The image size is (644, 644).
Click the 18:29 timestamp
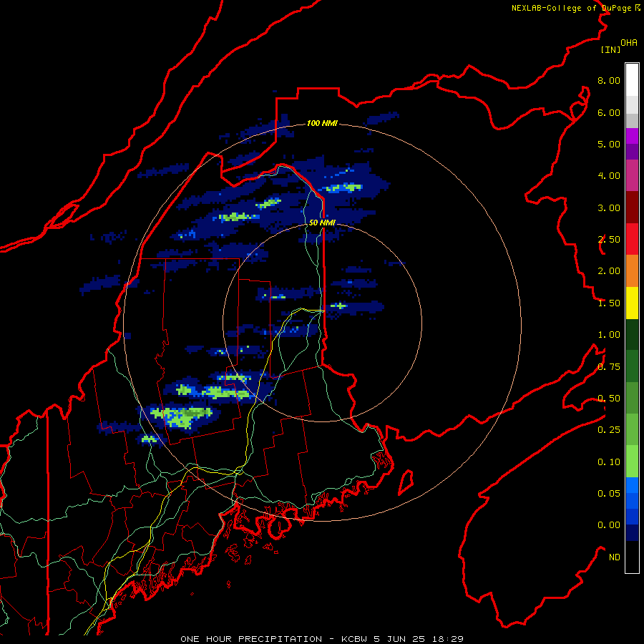(448, 639)
